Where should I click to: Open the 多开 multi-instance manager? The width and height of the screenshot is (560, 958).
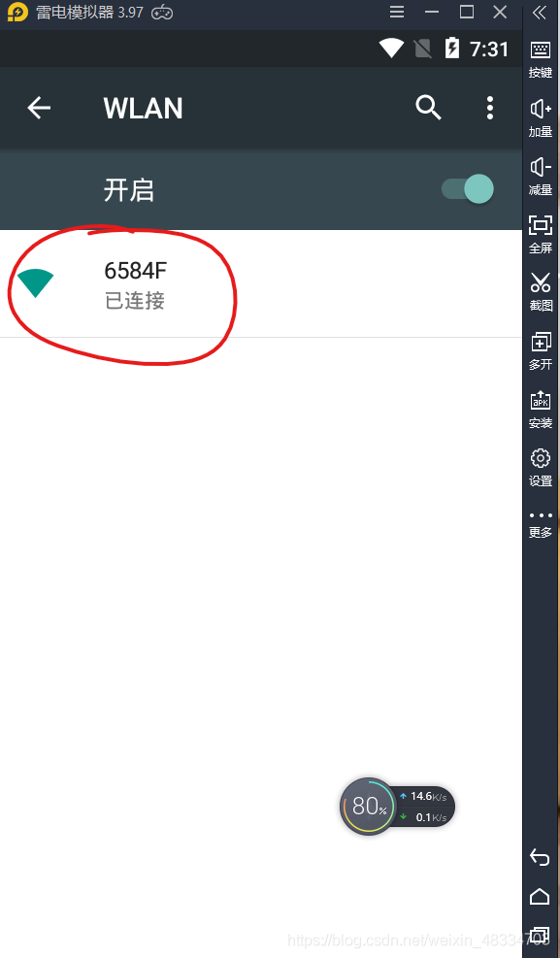(x=541, y=350)
